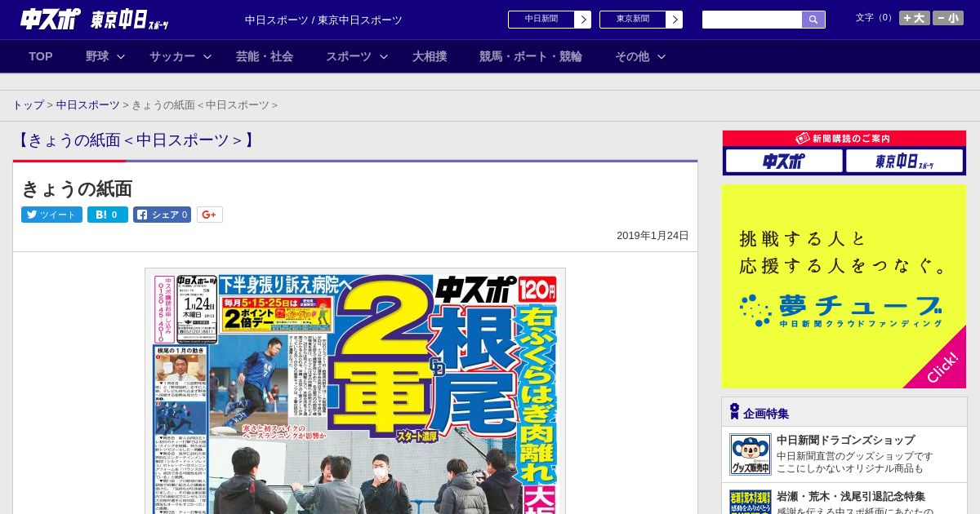980x514 pixels.
Task: Open the その他 menu
Action: (632, 56)
